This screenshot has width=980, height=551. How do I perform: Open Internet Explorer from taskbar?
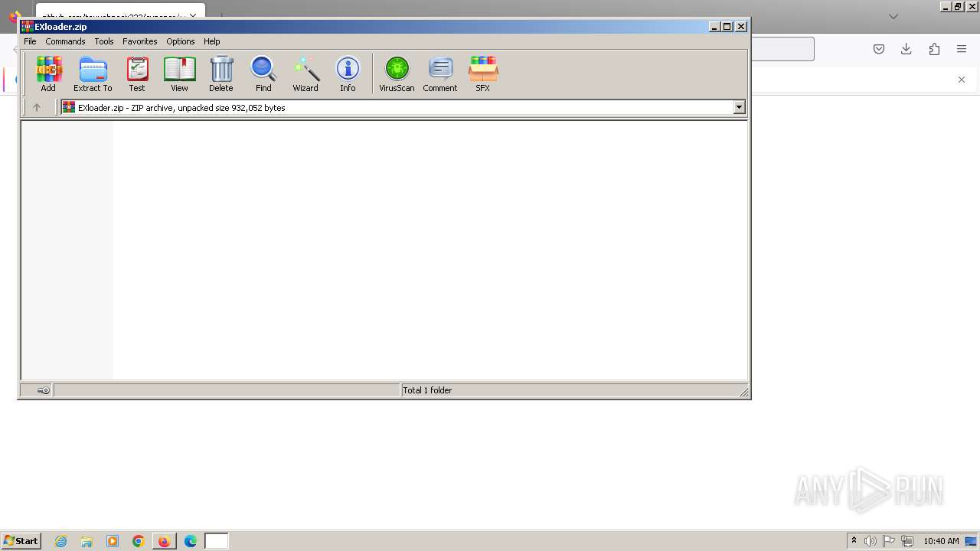61,541
